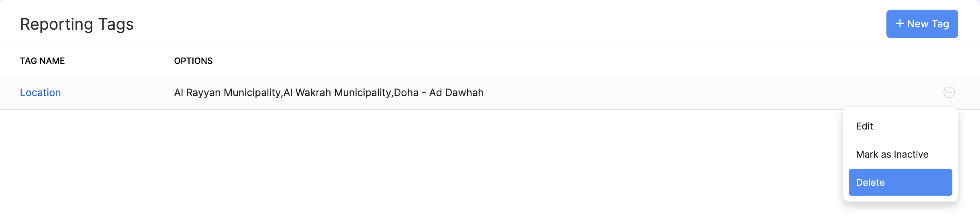980x222 pixels.
Task: Click the Reporting Tags page heading
Action: click(x=77, y=25)
